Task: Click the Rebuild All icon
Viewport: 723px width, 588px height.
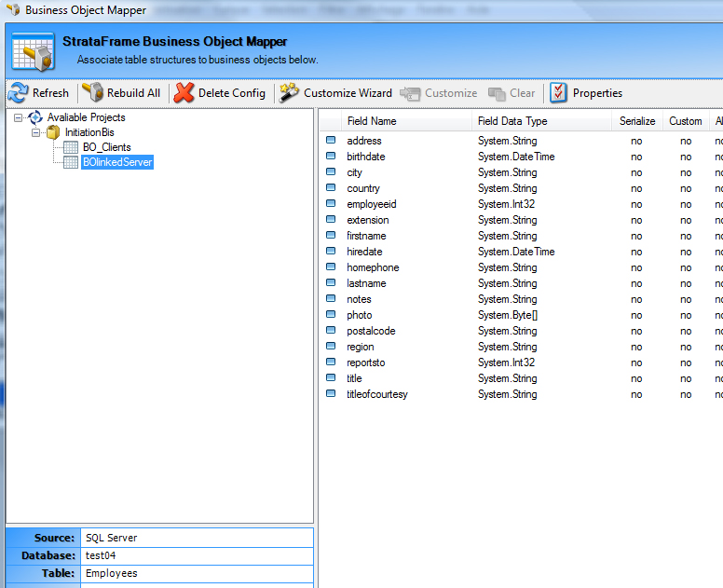Action: click(x=92, y=93)
